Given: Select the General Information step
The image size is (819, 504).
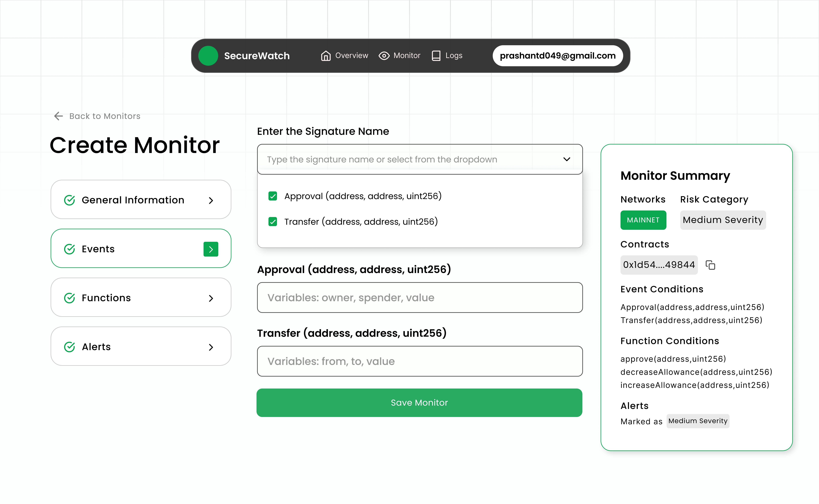Looking at the screenshot, I should (141, 199).
